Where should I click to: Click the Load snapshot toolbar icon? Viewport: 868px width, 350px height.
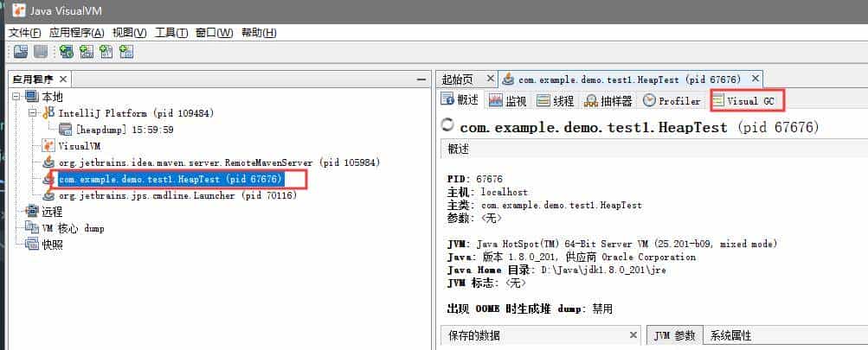point(21,52)
